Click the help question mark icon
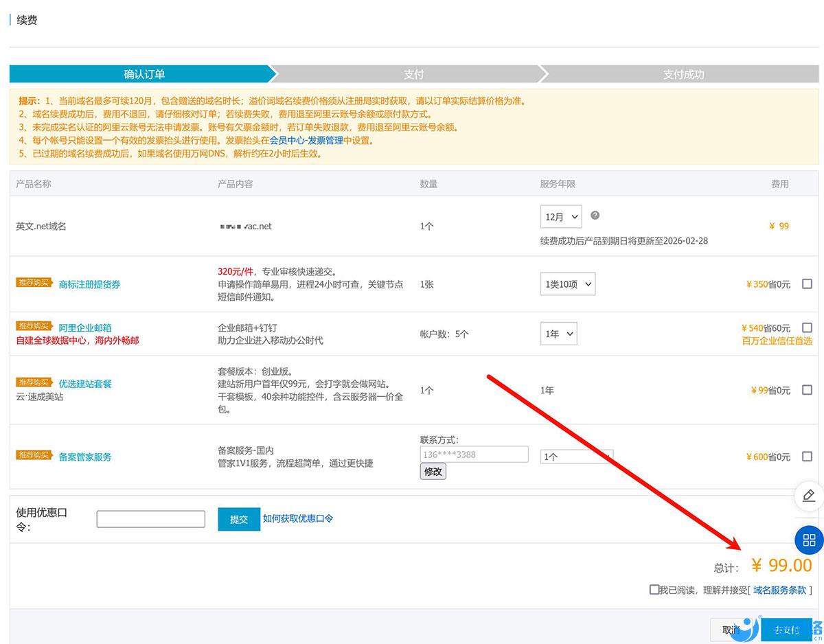 coord(595,216)
